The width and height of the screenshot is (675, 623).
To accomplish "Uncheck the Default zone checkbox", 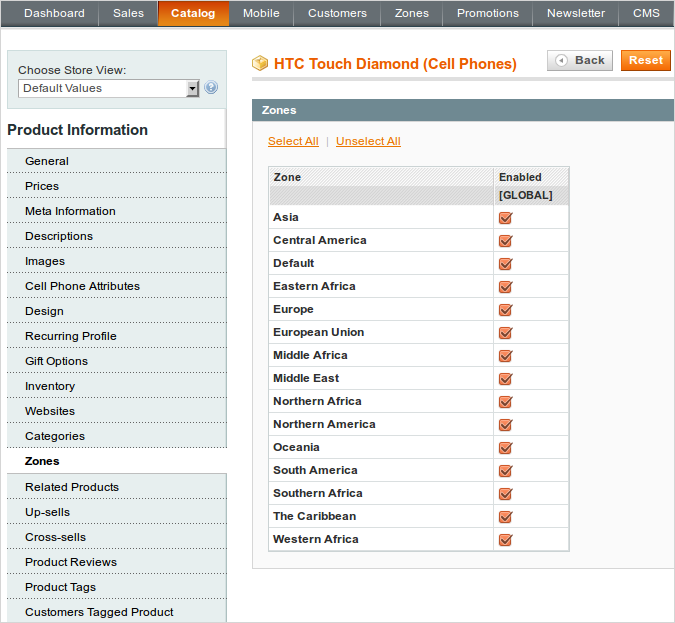I will pos(505,264).
